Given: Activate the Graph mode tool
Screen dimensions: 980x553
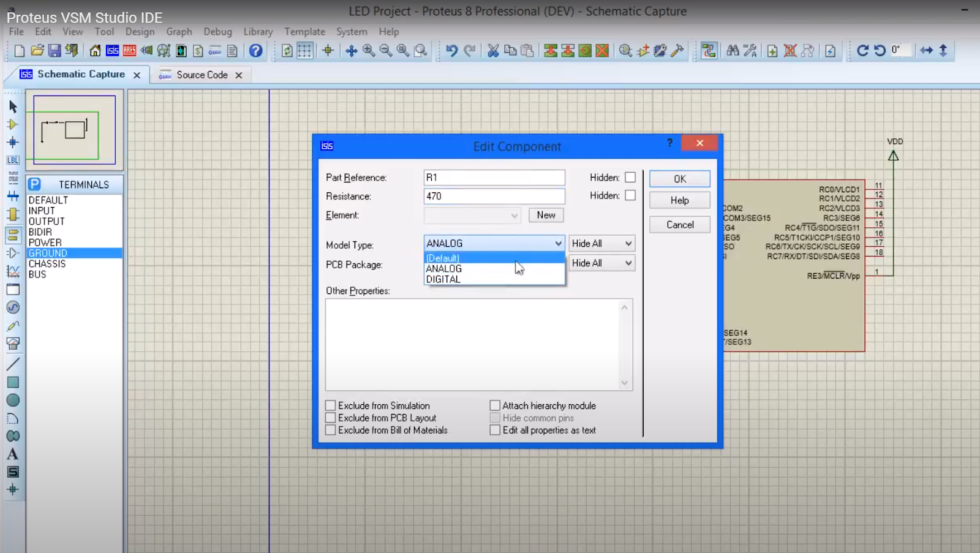Looking at the screenshot, I should tap(13, 270).
